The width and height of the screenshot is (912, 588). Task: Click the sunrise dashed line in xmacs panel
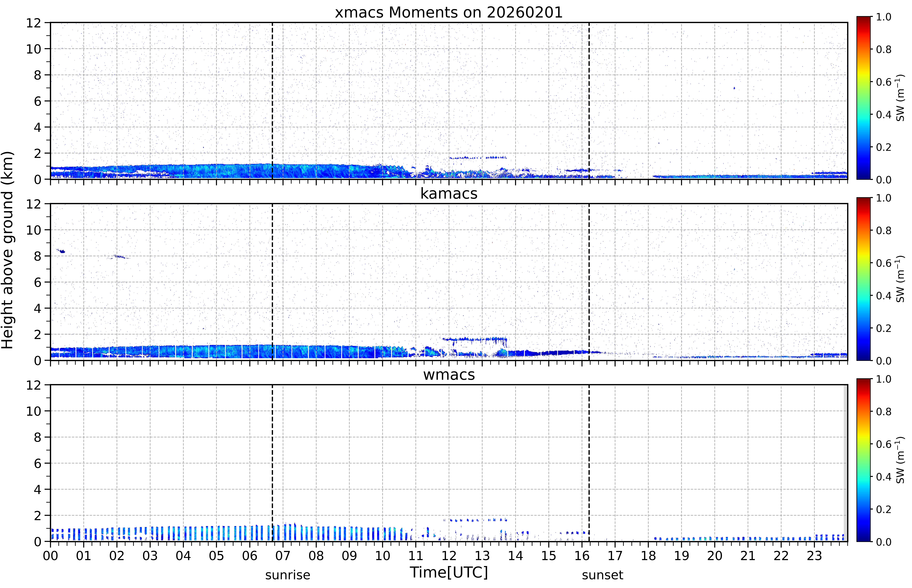(x=272, y=101)
